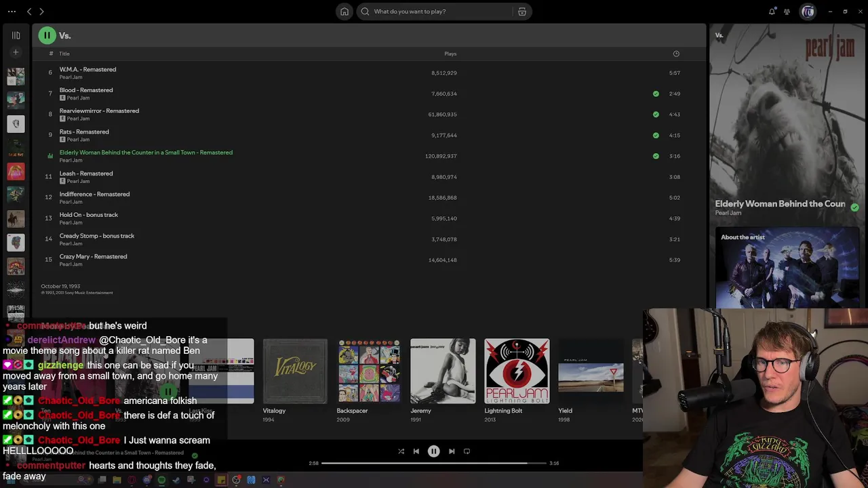
Task: Open song title in Now Playing panel
Action: [x=780, y=204]
